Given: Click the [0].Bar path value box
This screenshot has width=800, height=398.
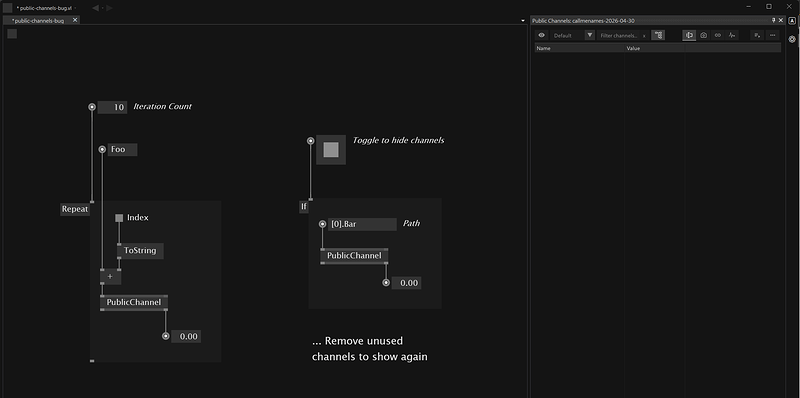Looking at the screenshot, I should coord(362,224).
